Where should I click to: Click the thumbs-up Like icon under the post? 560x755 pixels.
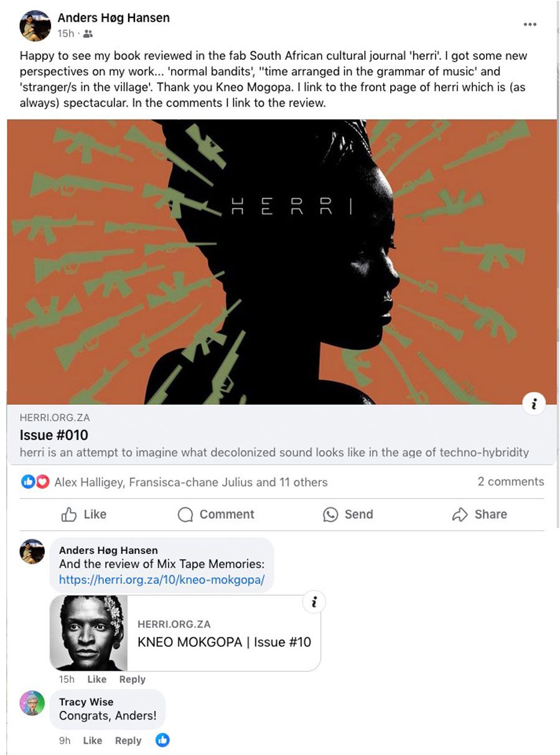tap(69, 515)
